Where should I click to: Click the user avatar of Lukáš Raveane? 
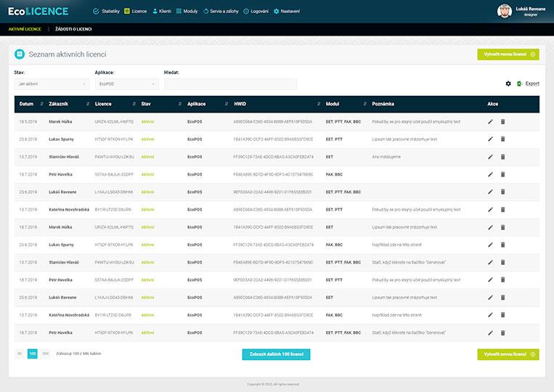click(x=504, y=11)
